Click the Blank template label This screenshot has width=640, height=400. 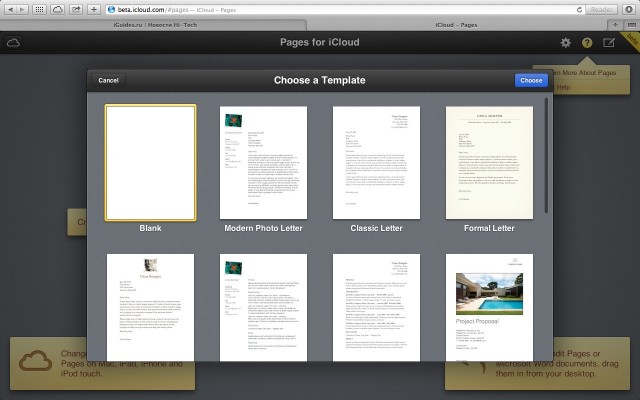[151, 228]
